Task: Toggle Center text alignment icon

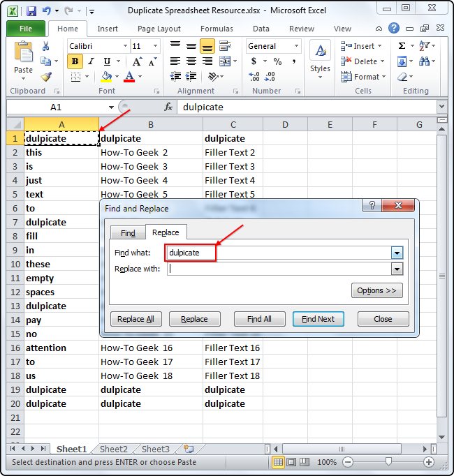Action: 191,61
